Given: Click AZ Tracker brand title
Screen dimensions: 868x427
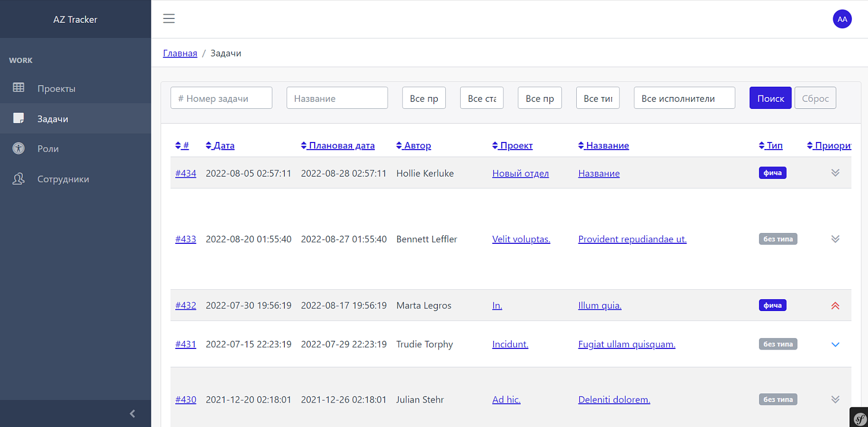Looking at the screenshot, I should click(x=75, y=20).
